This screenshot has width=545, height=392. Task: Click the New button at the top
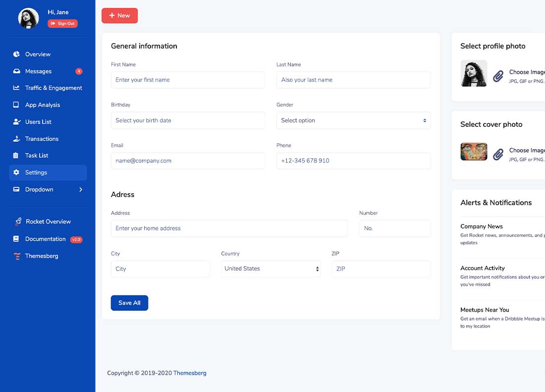click(119, 15)
